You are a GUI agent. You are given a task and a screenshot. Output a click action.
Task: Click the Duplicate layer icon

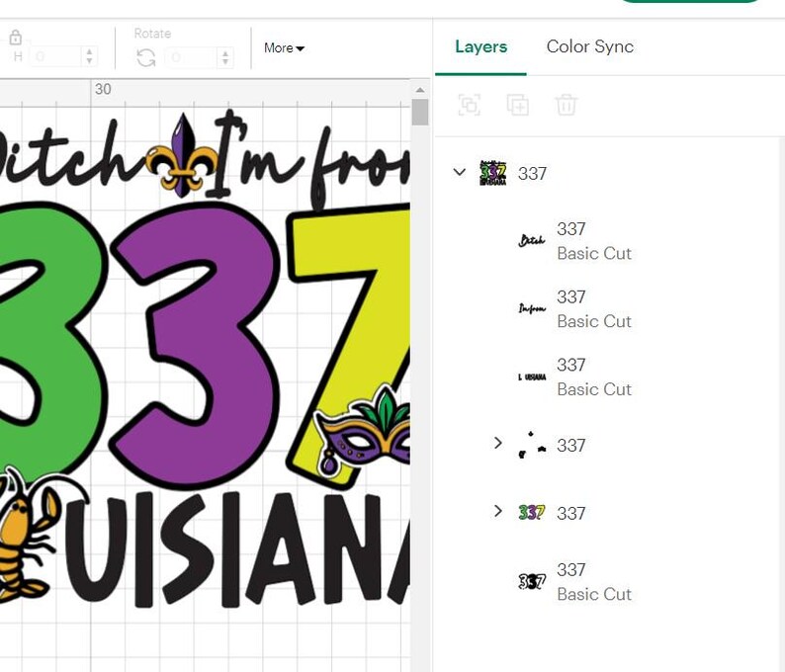coord(518,105)
